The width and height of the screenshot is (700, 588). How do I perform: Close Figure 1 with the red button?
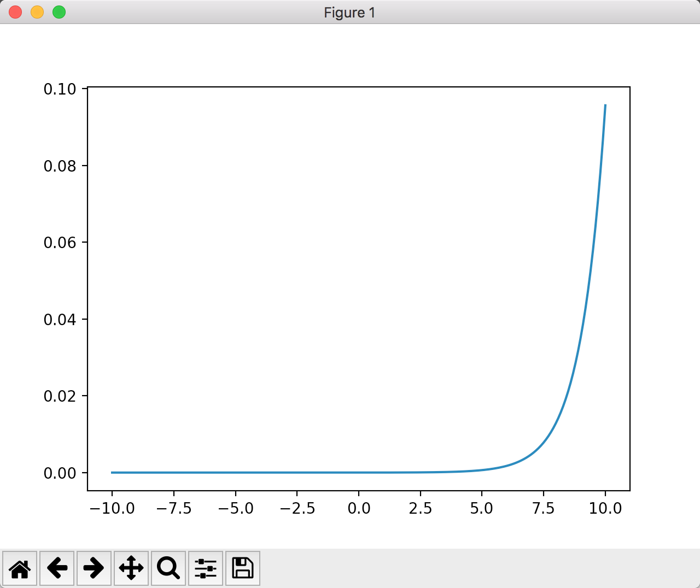(15, 11)
